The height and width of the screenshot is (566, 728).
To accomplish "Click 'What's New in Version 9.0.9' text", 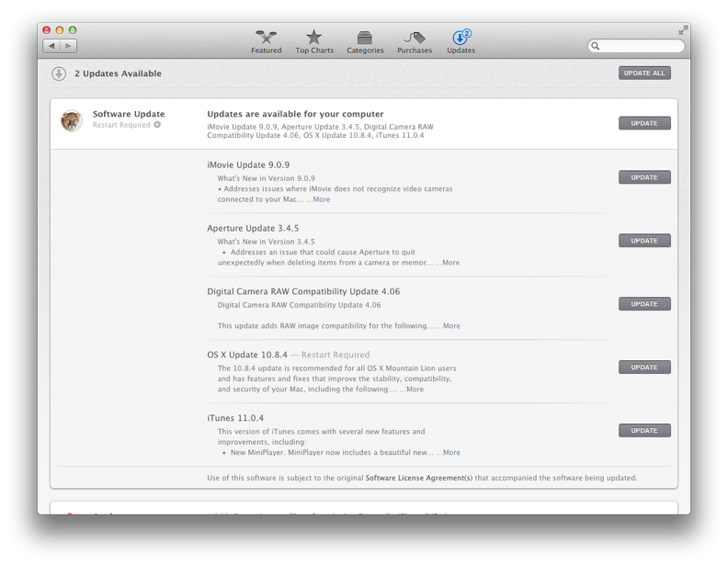I will click(266, 178).
